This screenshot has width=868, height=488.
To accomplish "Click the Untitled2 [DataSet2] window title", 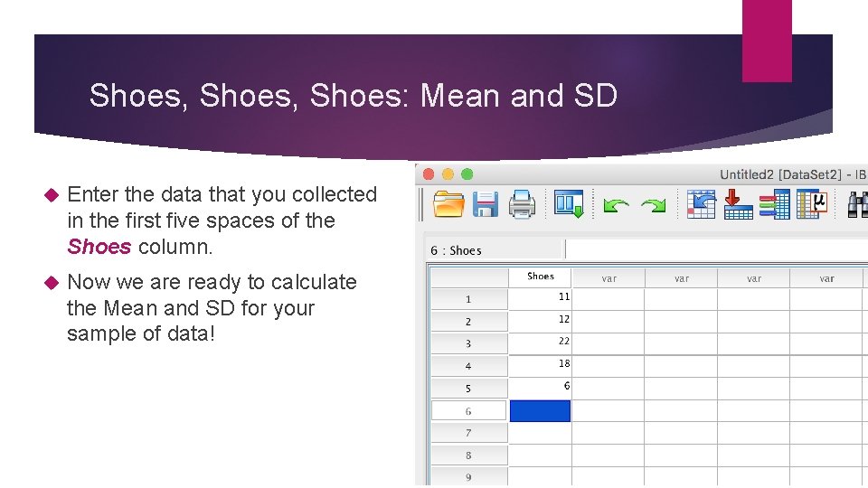I will 793,174.
